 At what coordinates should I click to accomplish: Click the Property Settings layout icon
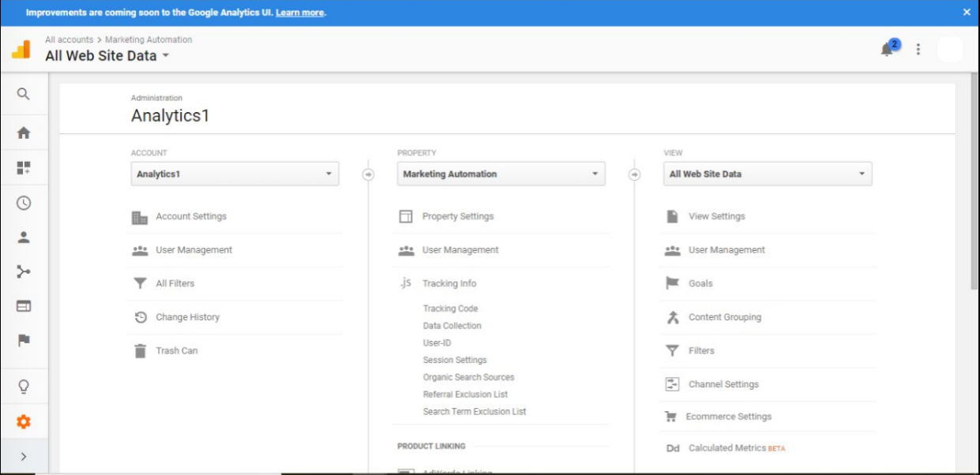pyautogui.click(x=406, y=216)
